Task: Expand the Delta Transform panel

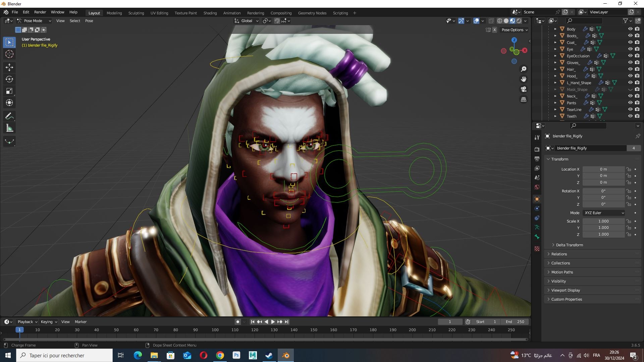Action: click(x=570, y=245)
